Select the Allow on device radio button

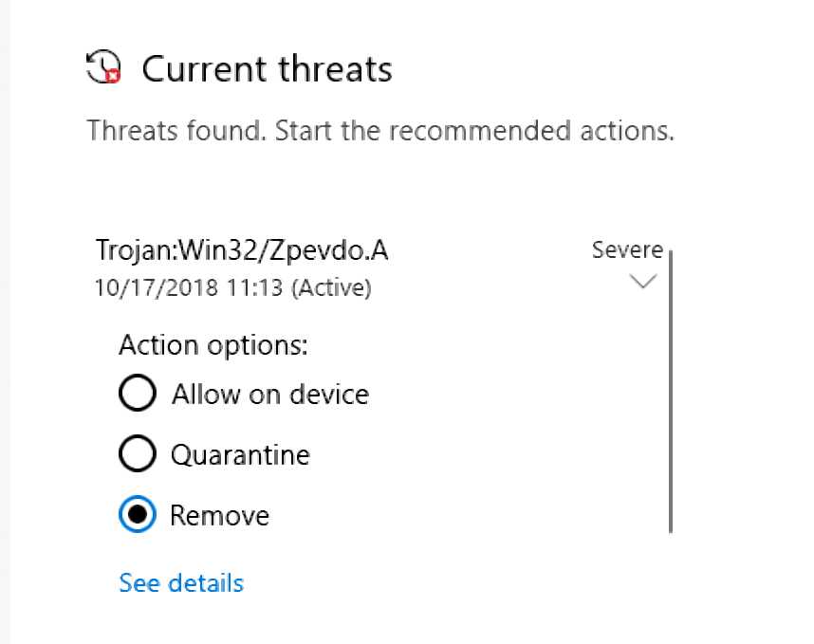point(137,393)
